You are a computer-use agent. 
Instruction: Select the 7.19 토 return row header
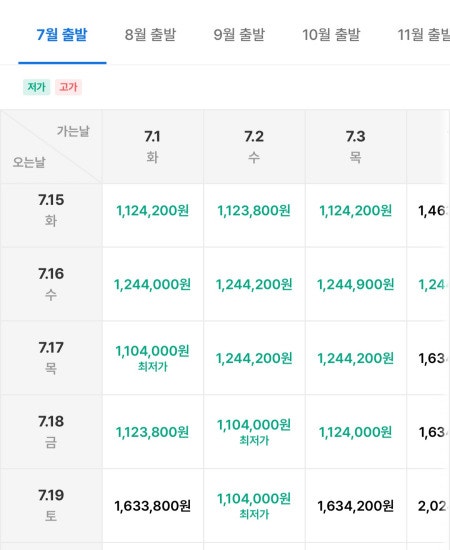tap(51, 505)
